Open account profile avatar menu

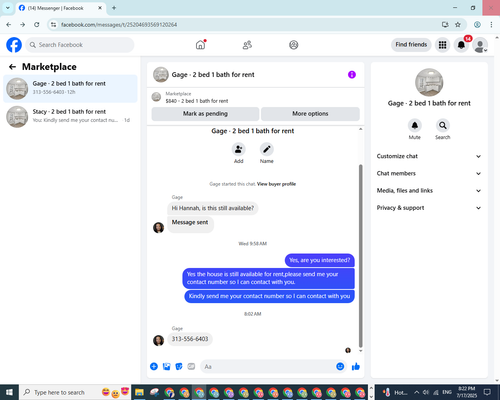pyautogui.click(x=480, y=45)
